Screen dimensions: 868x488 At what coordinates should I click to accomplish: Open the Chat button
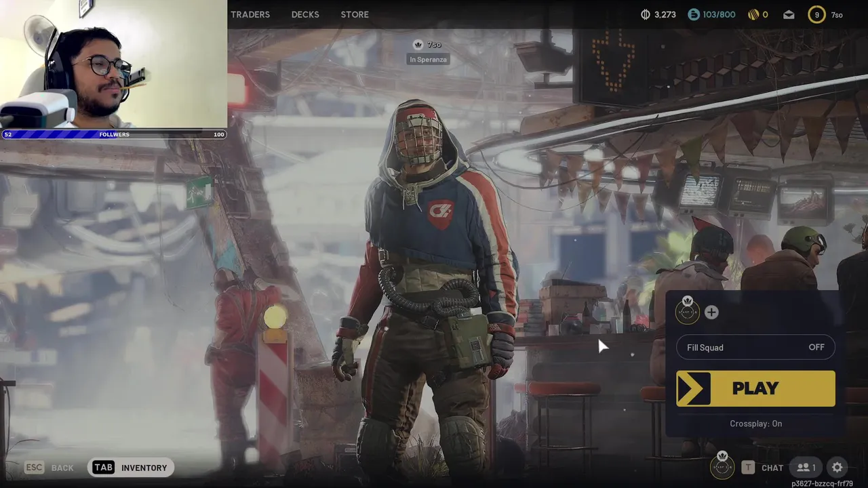772,468
